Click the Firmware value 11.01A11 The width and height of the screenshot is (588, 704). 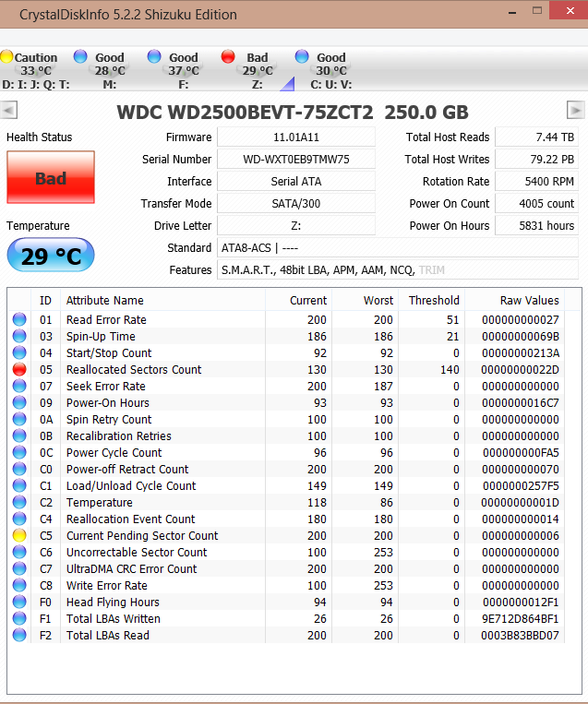pos(296,137)
